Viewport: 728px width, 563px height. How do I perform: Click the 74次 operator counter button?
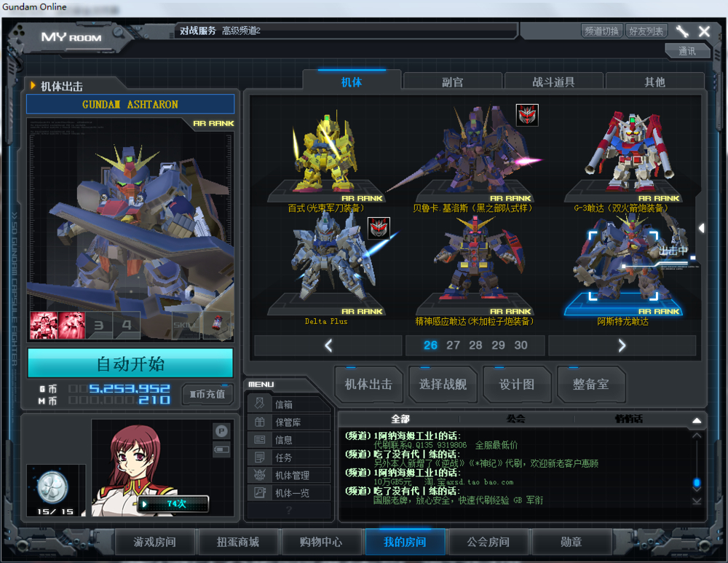[173, 503]
